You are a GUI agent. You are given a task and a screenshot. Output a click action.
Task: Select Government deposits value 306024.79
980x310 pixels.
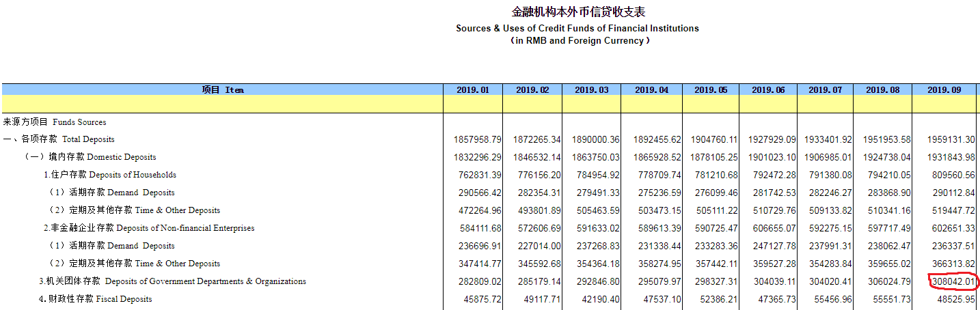[x=888, y=281]
